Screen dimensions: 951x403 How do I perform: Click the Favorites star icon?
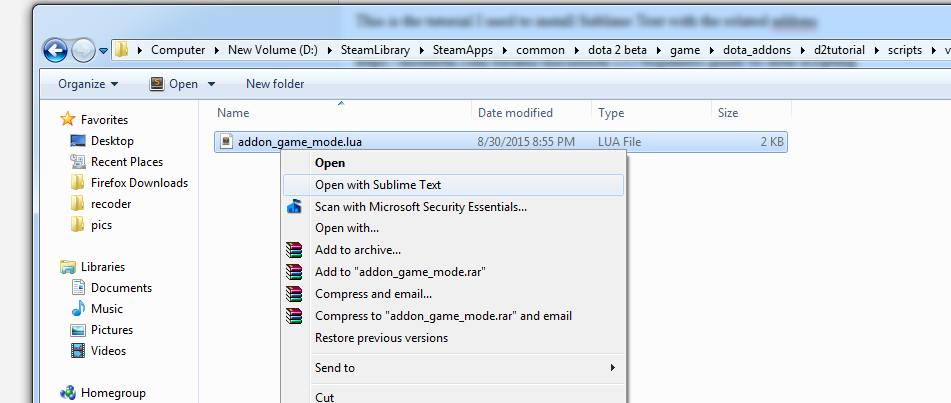(x=68, y=119)
